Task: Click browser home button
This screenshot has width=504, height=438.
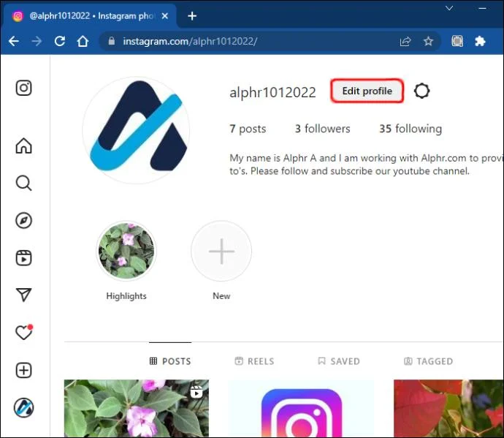Action: pos(83,41)
